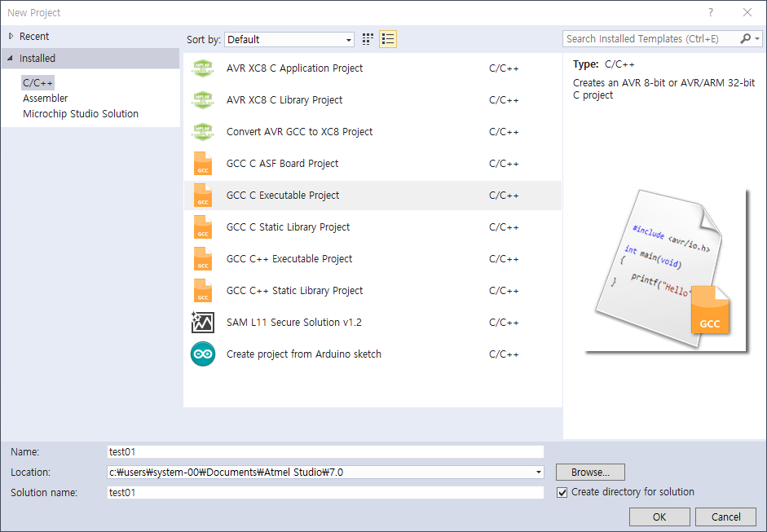Click the GCC C++ Executable Project icon
This screenshot has height=532, width=767.
pyautogui.click(x=203, y=258)
